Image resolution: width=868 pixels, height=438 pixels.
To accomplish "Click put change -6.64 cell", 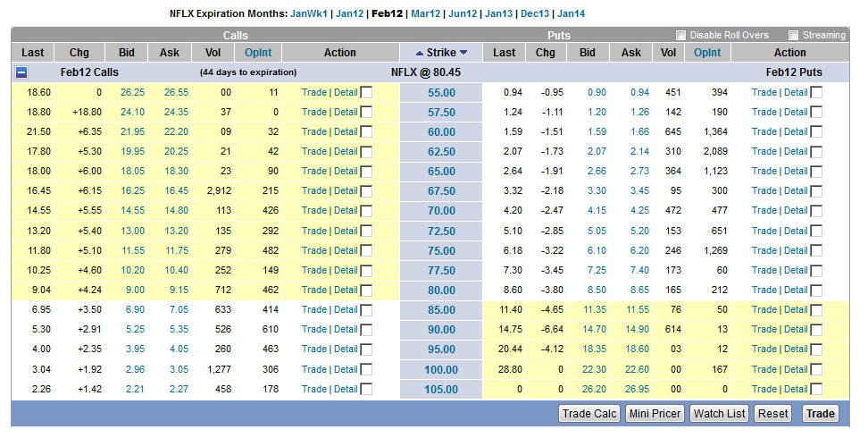I will 551,329.
